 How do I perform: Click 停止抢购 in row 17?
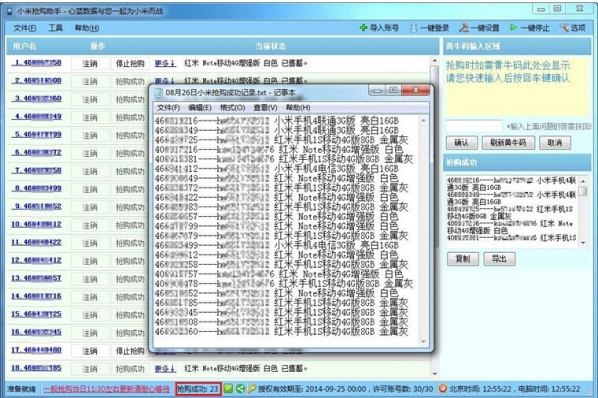click(x=130, y=351)
